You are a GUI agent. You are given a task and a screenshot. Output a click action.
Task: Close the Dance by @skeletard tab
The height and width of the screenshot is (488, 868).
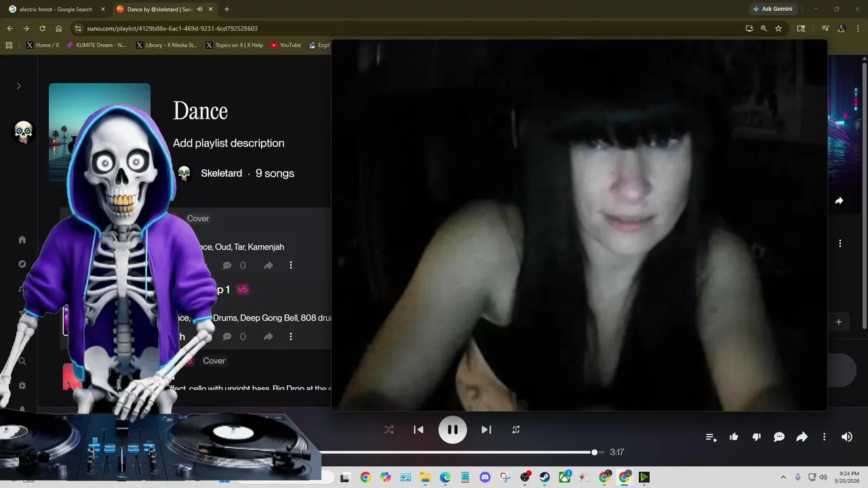[x=212, y=9]
